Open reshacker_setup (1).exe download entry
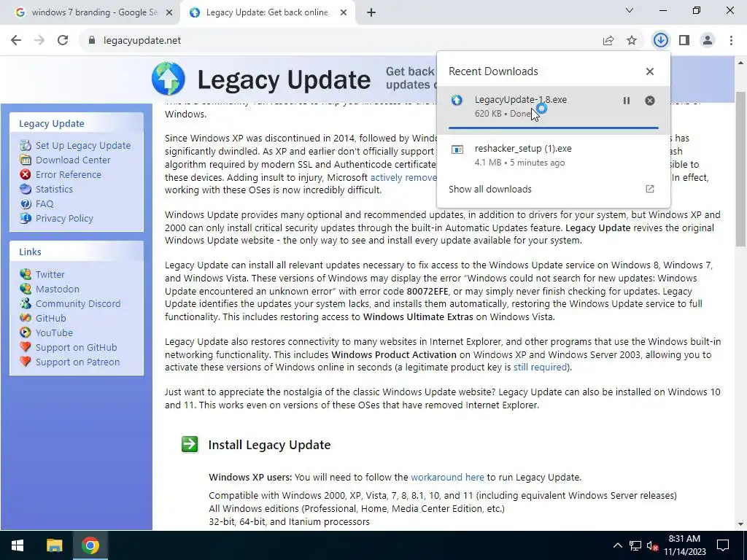Image resolution: width=747 pixels, height=560 pixels. coord(553,155)
